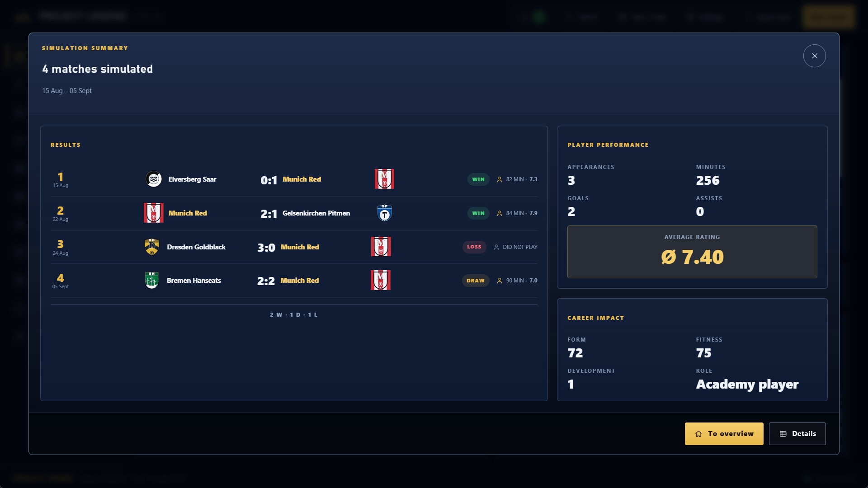
Task: Close the simulation summary dialog
Action: point(814,56)
